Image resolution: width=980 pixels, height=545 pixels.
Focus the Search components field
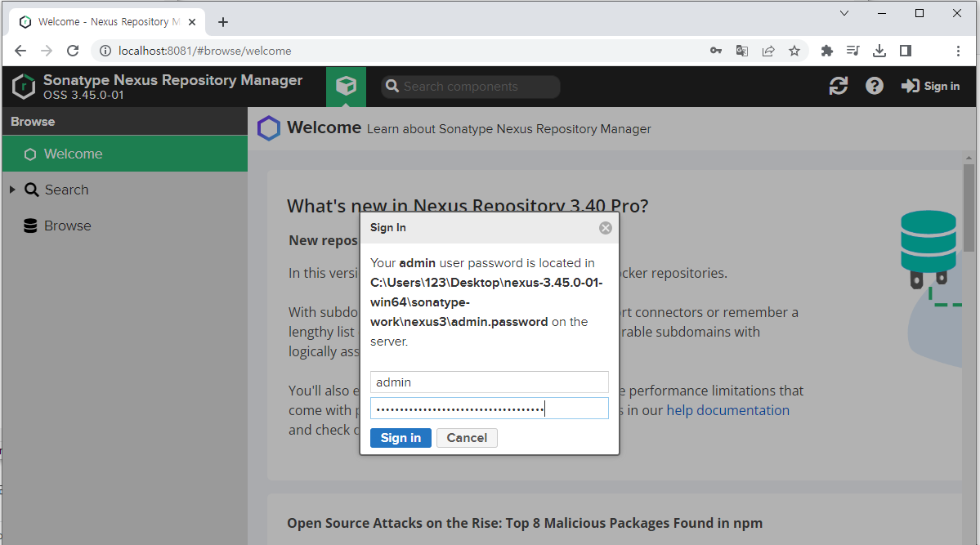(x=471, y=87)
